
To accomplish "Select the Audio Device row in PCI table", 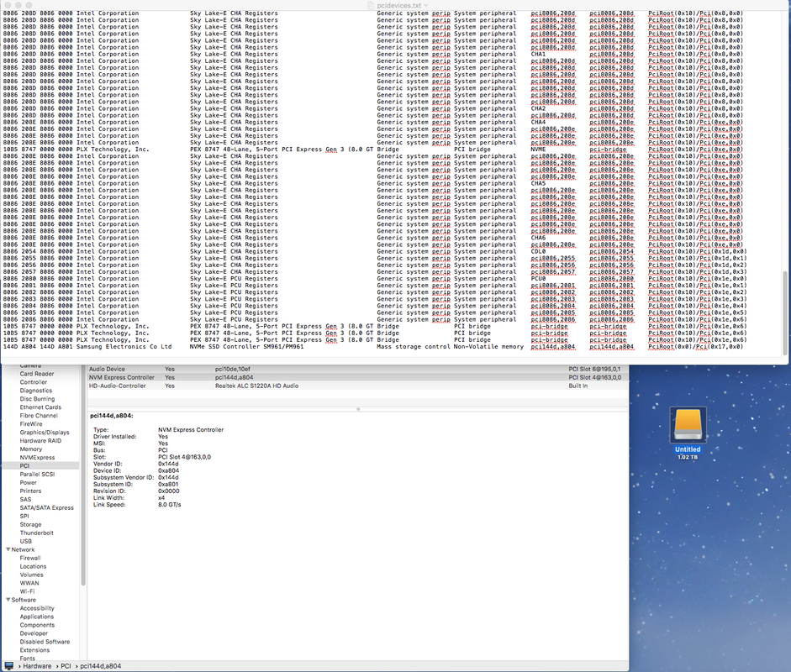I will point(357,369).
